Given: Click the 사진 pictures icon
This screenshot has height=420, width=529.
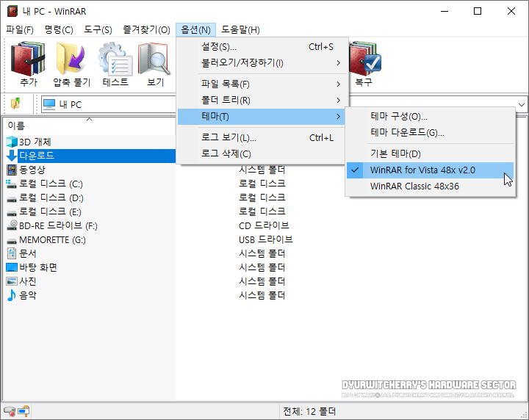Looking at the screenshot, I should [12, 281].
